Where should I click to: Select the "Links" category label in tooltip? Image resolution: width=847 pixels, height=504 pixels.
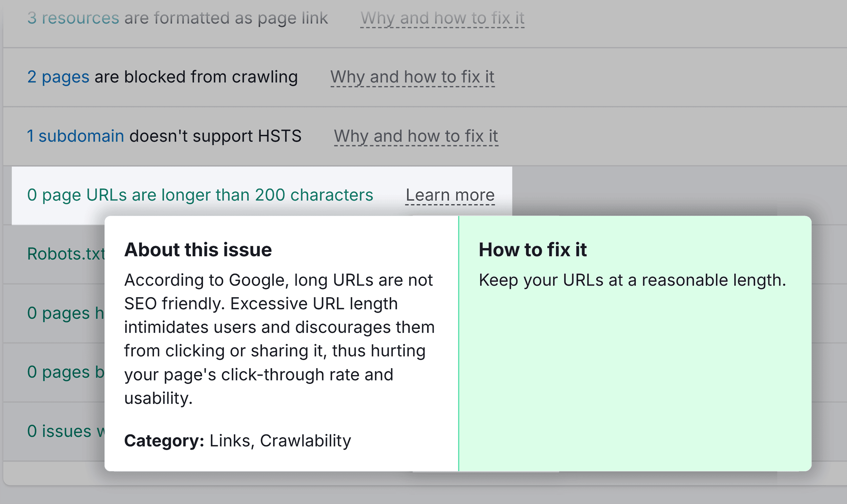click(229, 440)
